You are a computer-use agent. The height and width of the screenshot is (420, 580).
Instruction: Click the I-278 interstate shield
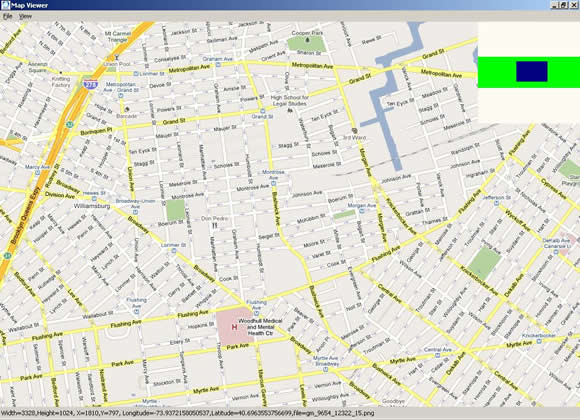pos(91,84)
